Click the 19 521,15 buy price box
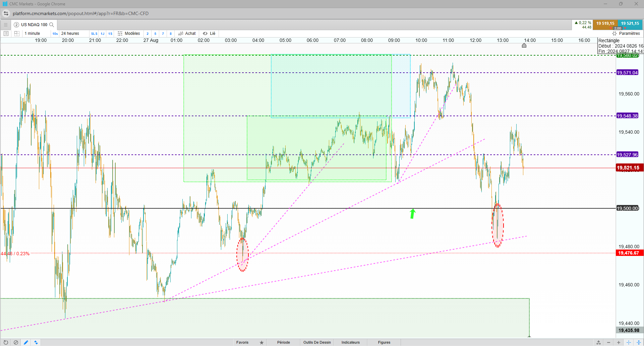Viewport: 644px width, 346px height. coord(630,24)
